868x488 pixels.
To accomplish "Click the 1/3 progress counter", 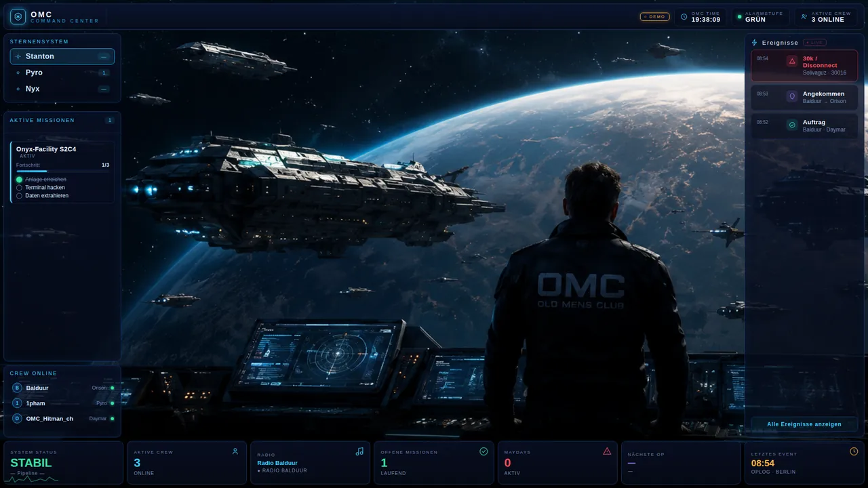I will 105,165.
